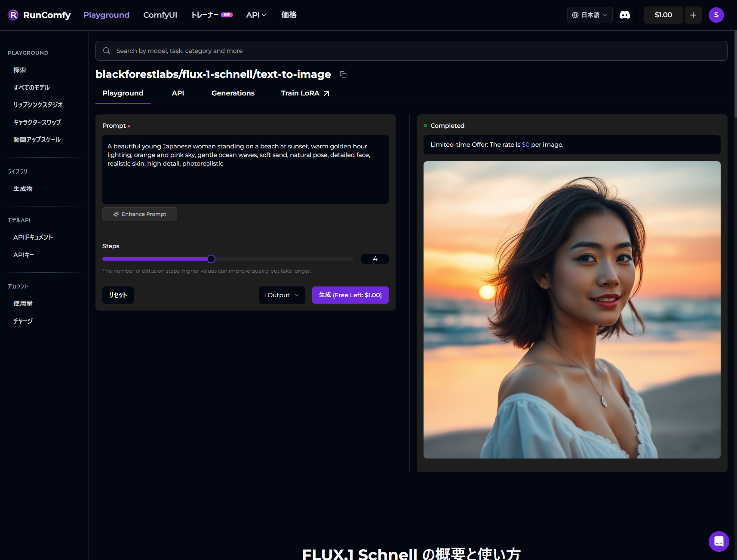Viewport: 737px width, 560px height.
Task: Open the user avatar profile menu
Action: click(x=716, y=15)
